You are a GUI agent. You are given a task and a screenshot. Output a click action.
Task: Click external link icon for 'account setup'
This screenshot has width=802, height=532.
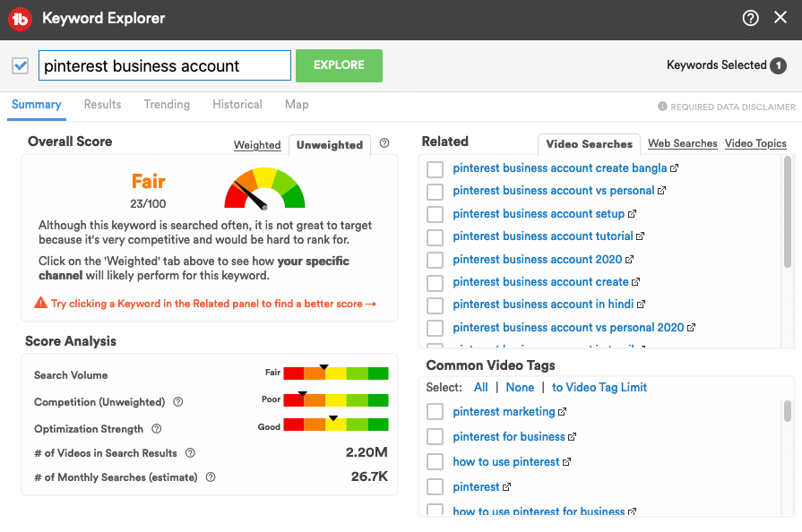(x=632, y=214)
